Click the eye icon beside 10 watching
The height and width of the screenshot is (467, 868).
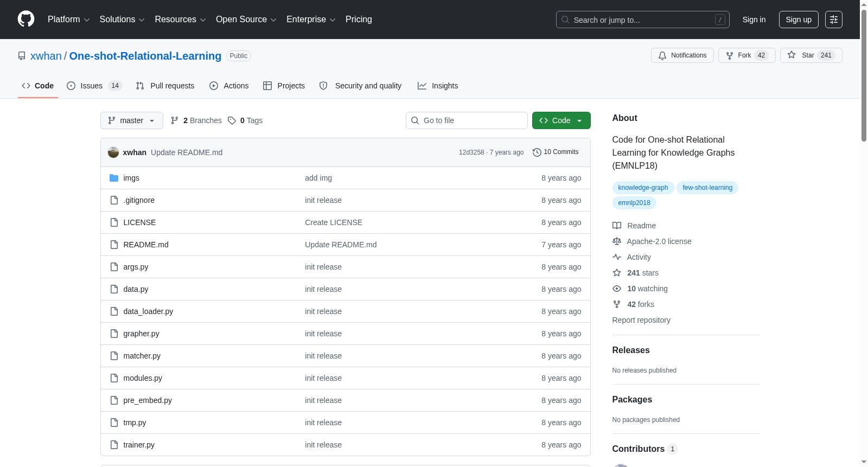coord(617,289)
